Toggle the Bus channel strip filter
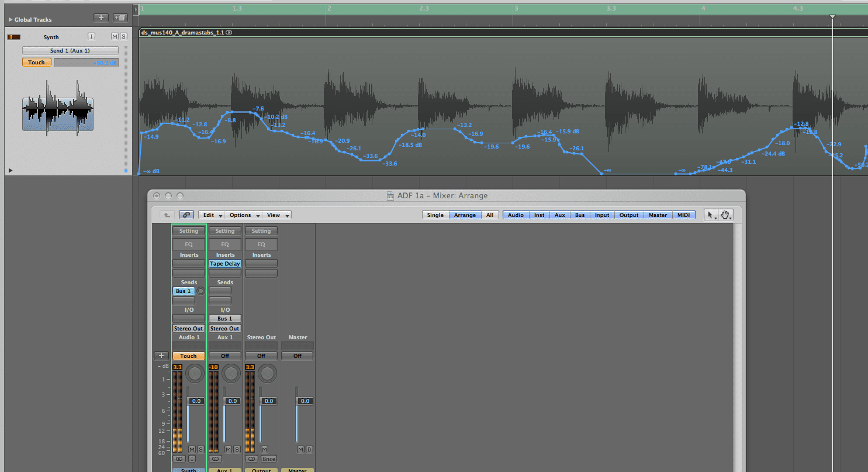This screenshot has height=472, width=868. pos(580,215)
